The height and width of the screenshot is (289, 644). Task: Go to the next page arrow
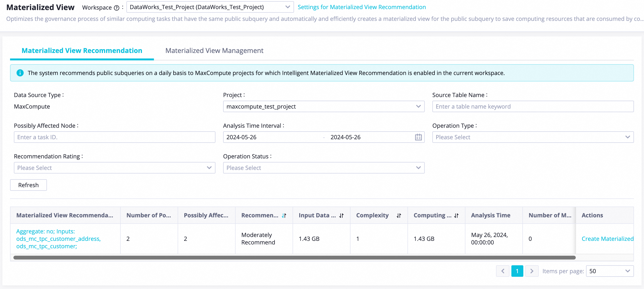coord(531,271)
